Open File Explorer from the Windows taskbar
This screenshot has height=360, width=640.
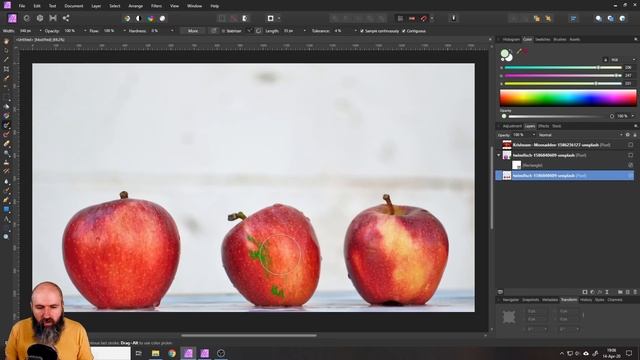[156, 353]
